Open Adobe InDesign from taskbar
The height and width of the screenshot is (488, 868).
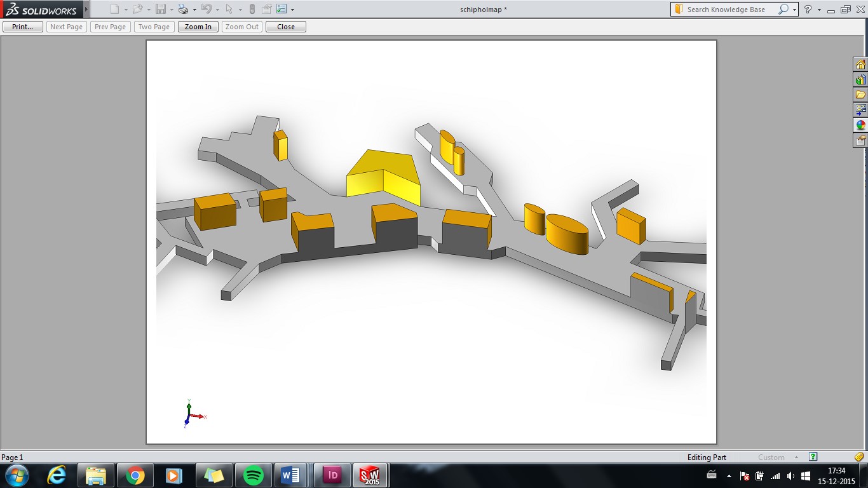coord(332,475)
